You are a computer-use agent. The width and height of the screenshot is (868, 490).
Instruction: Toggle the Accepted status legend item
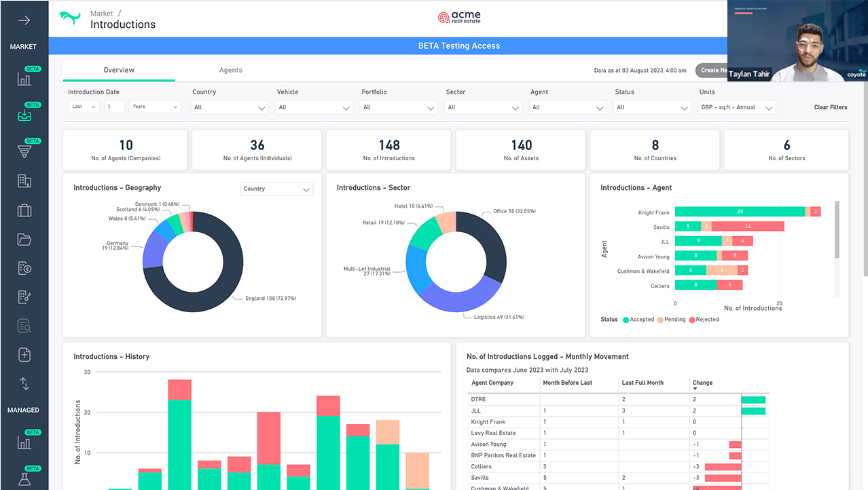638,320
